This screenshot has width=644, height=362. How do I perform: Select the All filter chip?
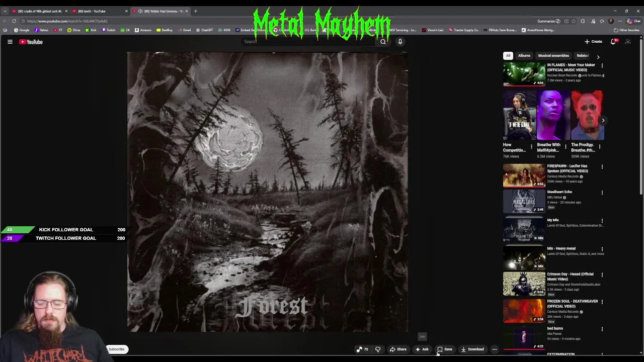coord(508,56)
